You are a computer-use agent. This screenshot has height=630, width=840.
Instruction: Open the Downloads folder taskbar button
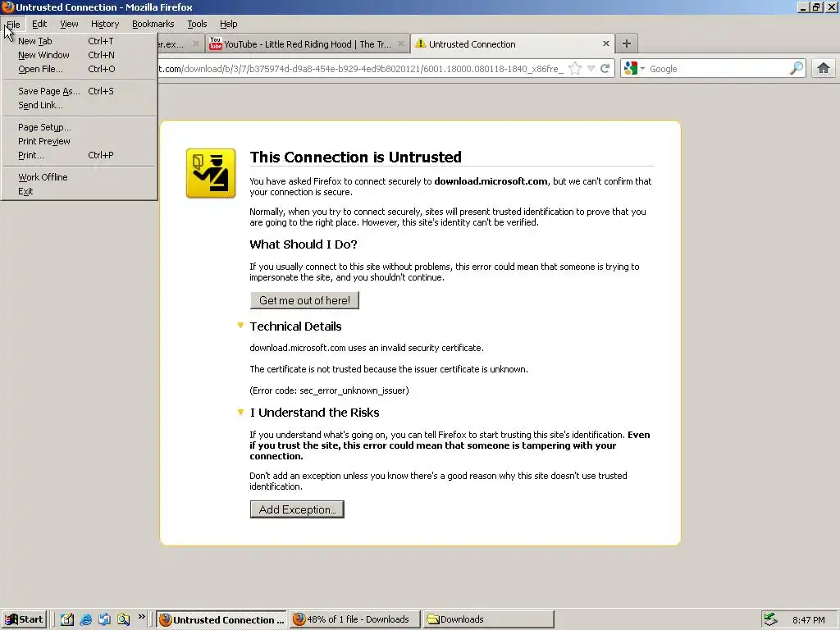point(488,620)
